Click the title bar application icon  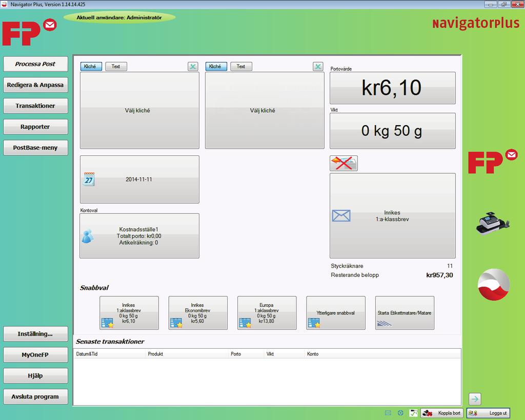click(5, 4)
